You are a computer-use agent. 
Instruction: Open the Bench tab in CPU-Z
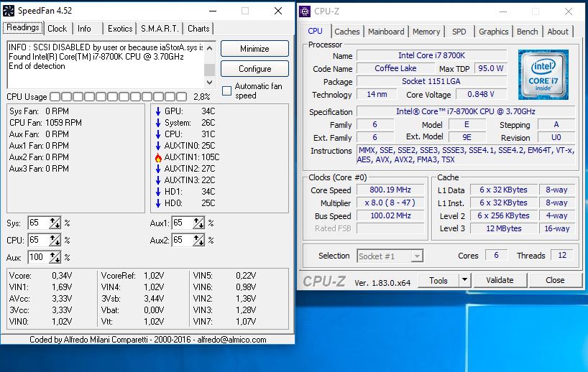click(x=527, y=32)
